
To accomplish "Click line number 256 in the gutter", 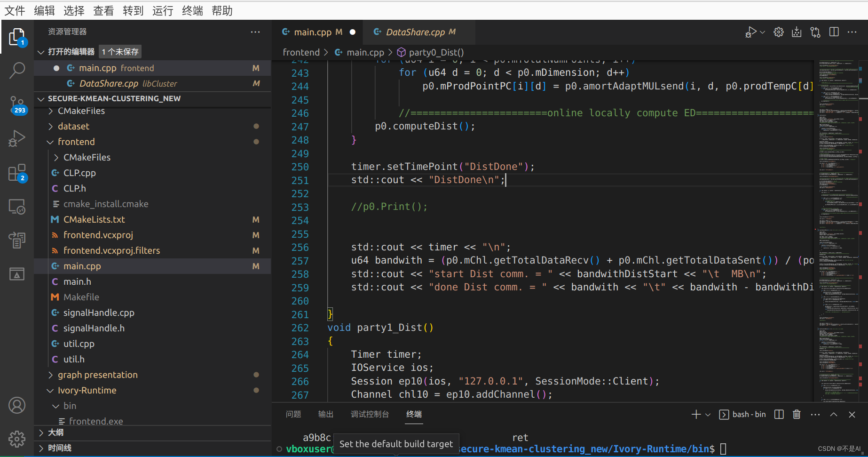I will 300,248.
